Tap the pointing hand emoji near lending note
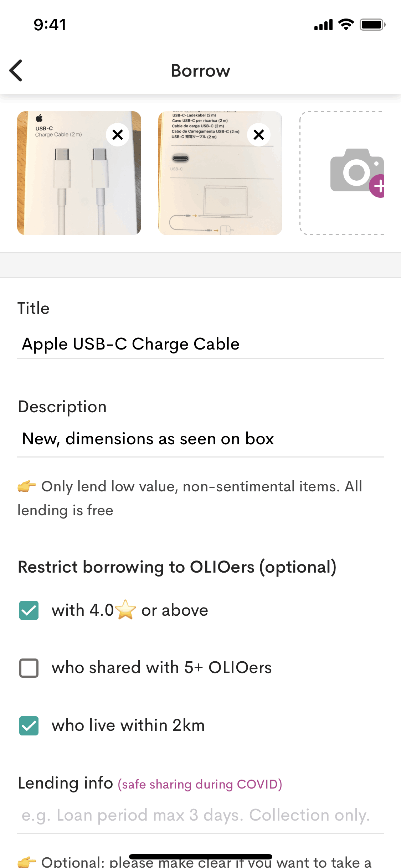 coord(27,486)
